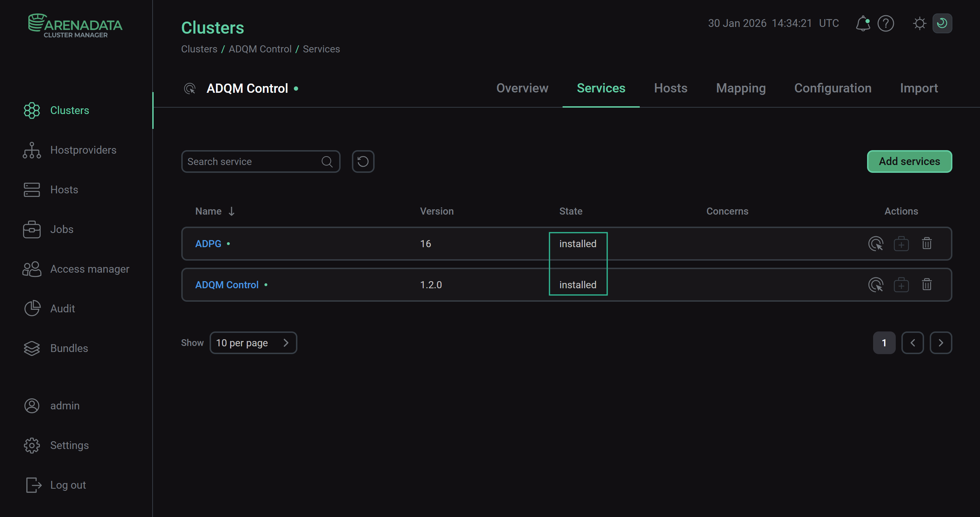Open notifications bell
Image resolution: width=980 pixels, height=517 pixels.
(863, 23)
